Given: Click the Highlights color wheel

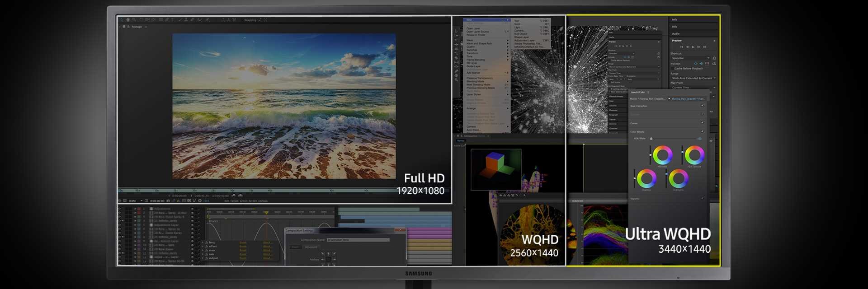Looking at the screenshot, I should 678,179.
